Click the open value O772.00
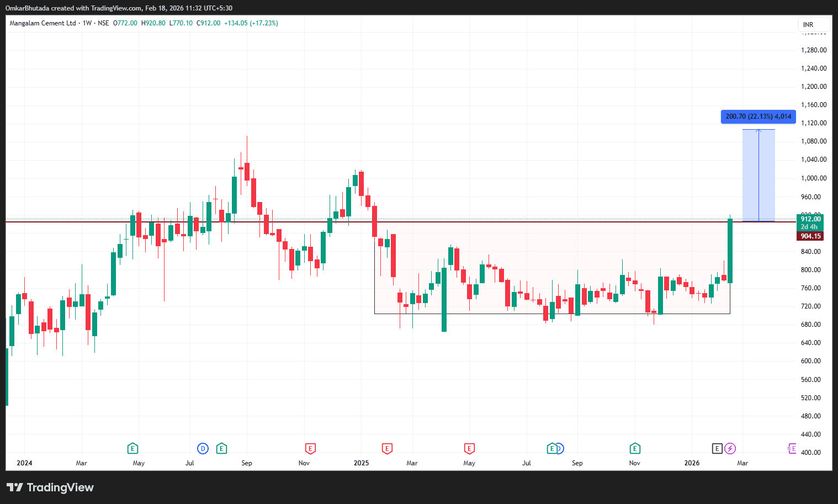The height and width of the screenshot is (504, 838). (125, 23)
